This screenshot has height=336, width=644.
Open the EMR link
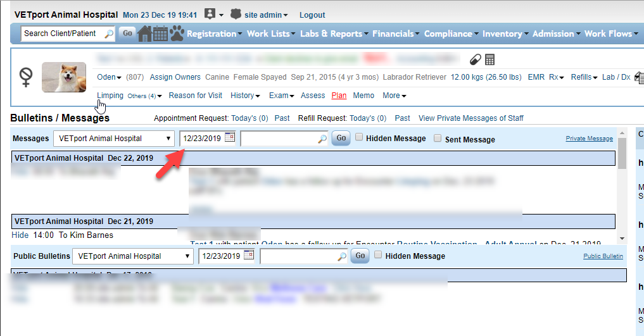(536, 77)
